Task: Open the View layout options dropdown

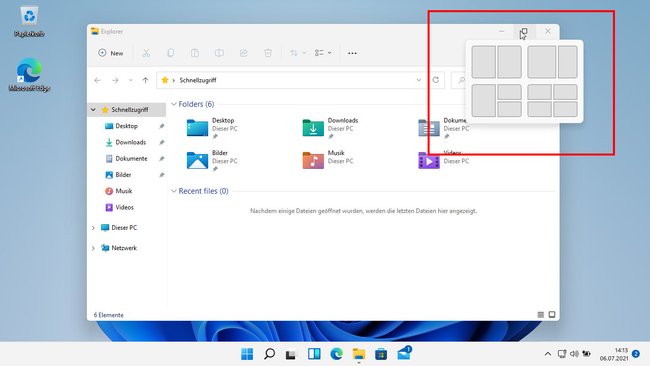Action: coord(323,53)
